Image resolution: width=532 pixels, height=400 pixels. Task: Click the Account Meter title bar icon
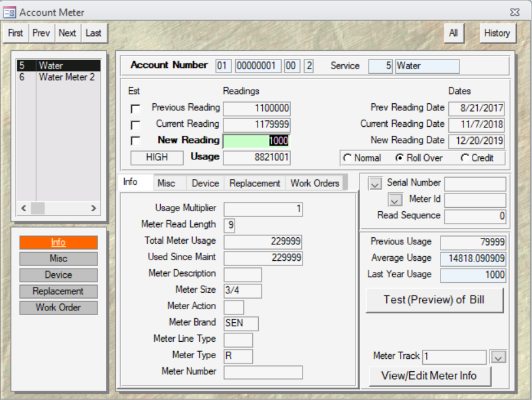click(x=9, y=11)
